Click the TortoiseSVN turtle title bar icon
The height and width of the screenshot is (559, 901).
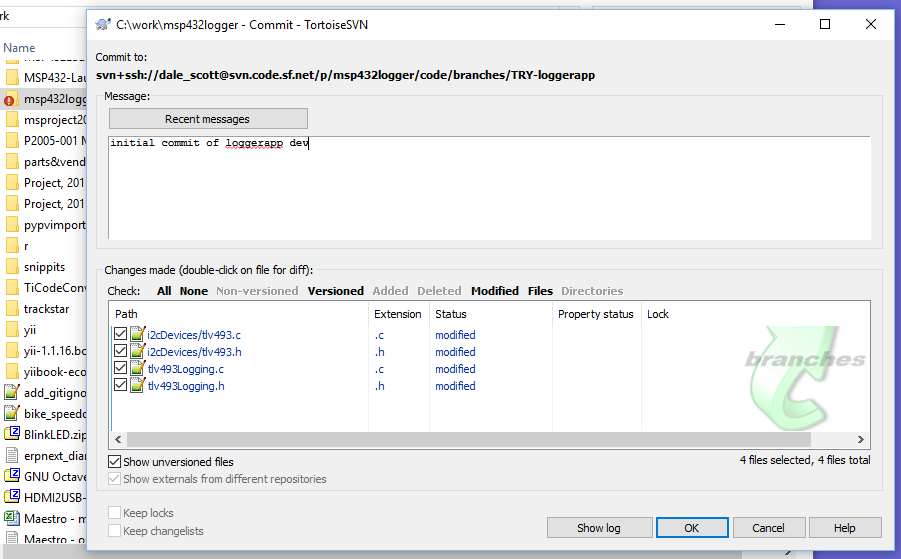click(103, 24)
